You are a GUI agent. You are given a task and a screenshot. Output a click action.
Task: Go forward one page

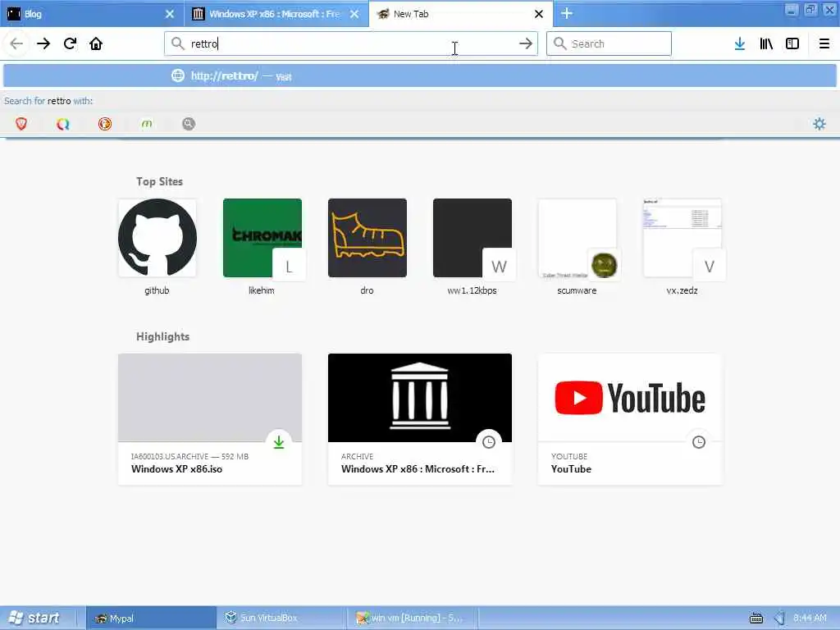point(43,43)
